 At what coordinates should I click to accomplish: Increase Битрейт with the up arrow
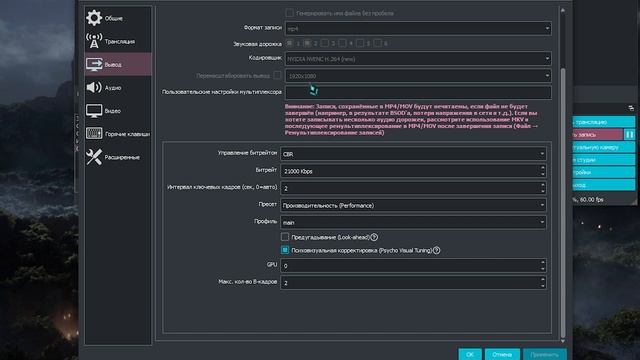pos(542,168)
